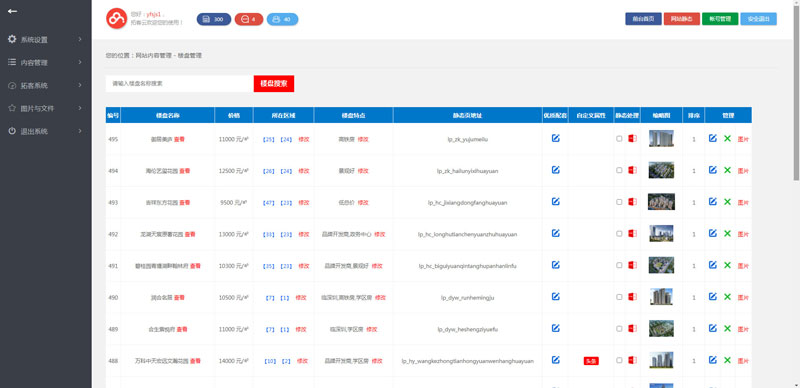Click region code 【47】 in row 493

pos(268,203)
